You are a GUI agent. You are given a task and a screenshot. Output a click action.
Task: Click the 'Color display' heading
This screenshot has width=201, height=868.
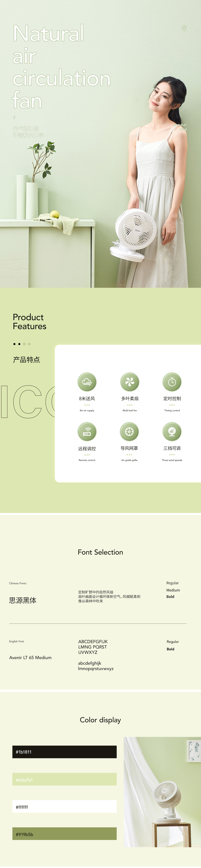(x=100, y=720)
